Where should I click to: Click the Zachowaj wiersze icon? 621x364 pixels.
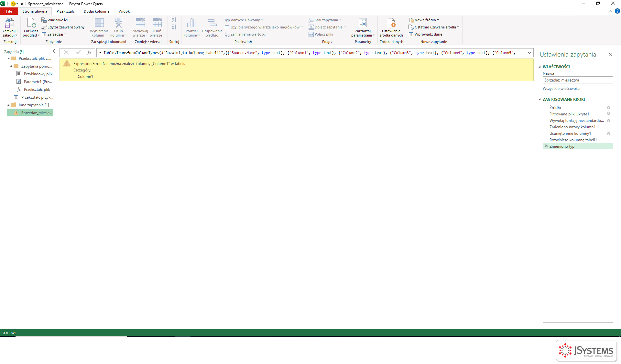pos(140,23)
